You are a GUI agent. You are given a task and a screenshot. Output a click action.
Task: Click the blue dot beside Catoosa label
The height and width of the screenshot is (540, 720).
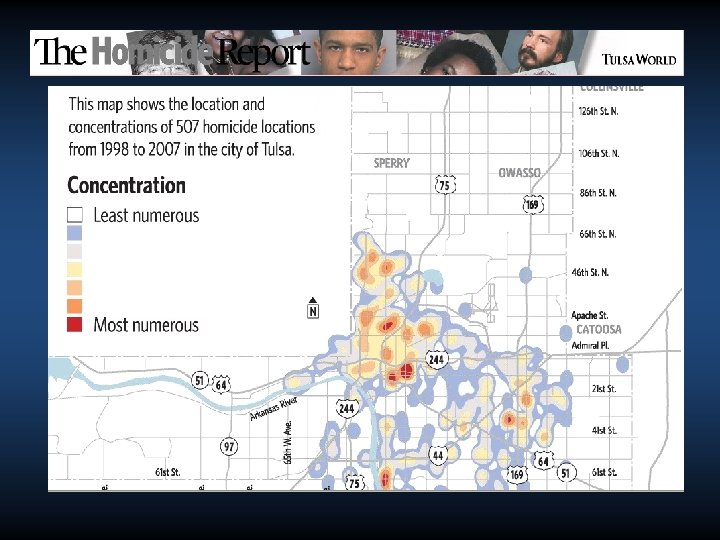[566, 333]
